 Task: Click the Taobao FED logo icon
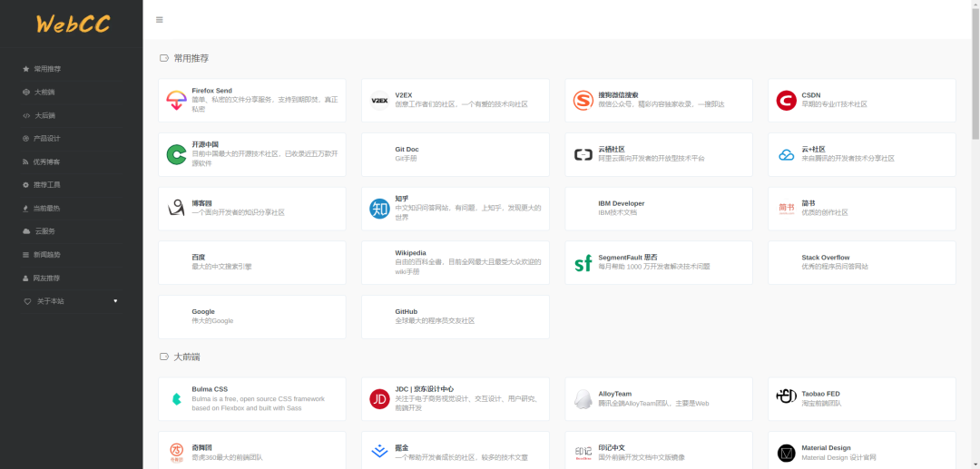pyautogui.click(x=786, y=396)
